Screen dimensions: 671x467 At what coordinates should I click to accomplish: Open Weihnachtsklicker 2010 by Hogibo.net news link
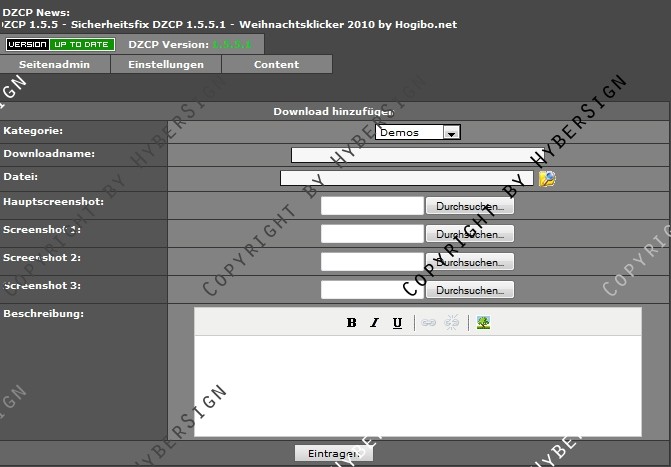tap(348, 24)
